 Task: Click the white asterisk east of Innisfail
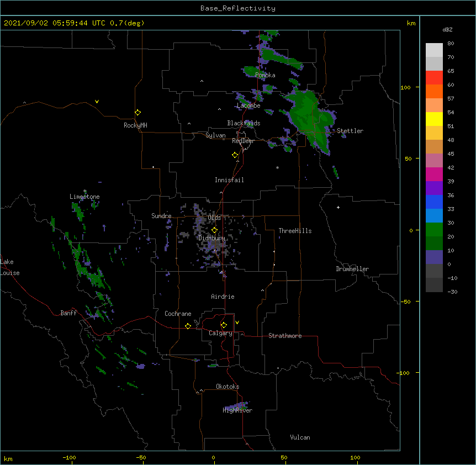pos(277,167)
